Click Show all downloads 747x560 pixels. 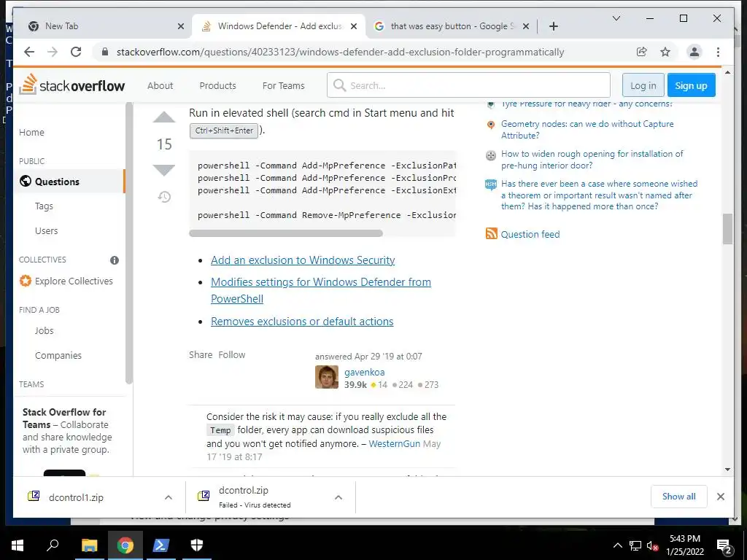(678, 497)
